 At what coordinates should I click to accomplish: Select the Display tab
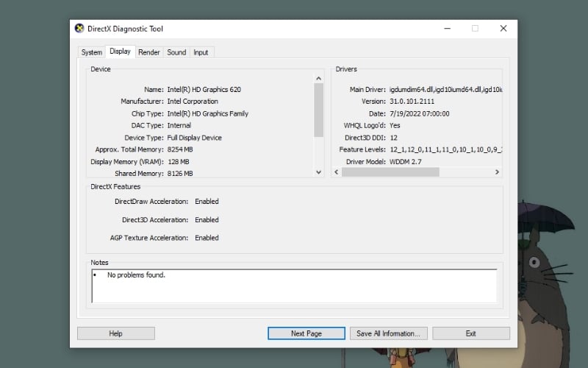pyautogui.click(x=120, y=52)
